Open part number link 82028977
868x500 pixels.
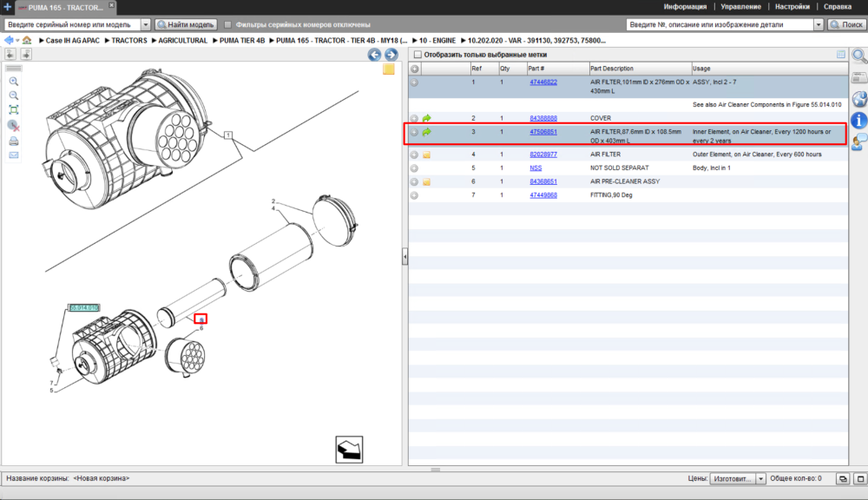(x=543, y=155)
